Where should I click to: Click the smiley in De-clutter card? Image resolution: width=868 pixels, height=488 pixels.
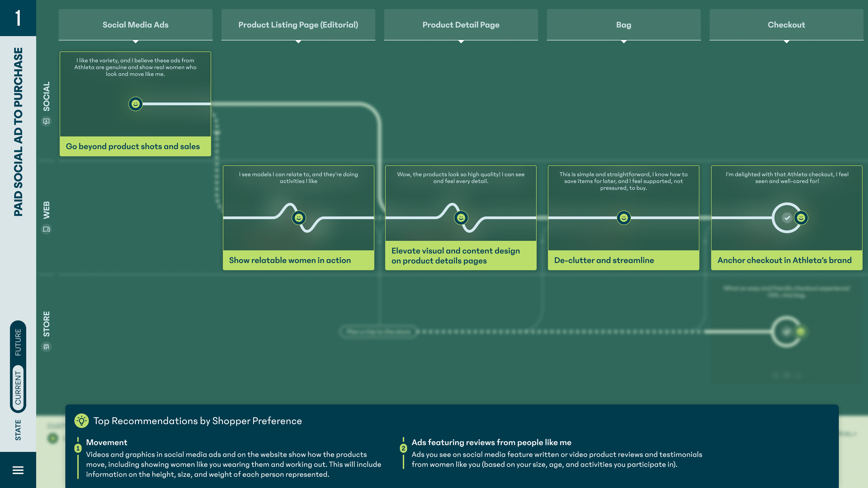pos(624,218)
